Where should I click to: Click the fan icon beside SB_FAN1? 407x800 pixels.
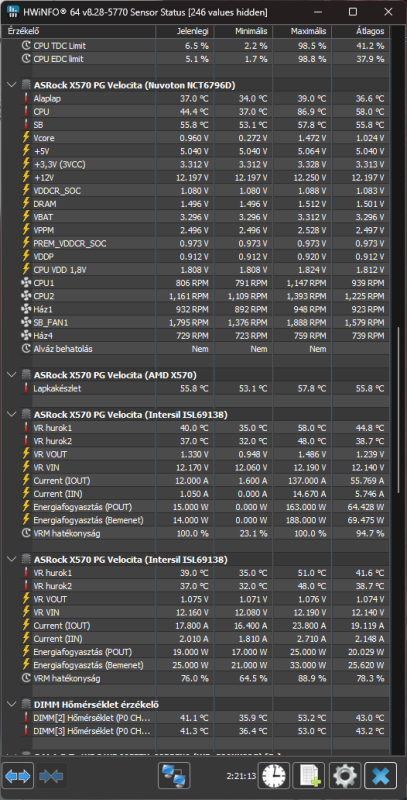(x=27, y=322)
